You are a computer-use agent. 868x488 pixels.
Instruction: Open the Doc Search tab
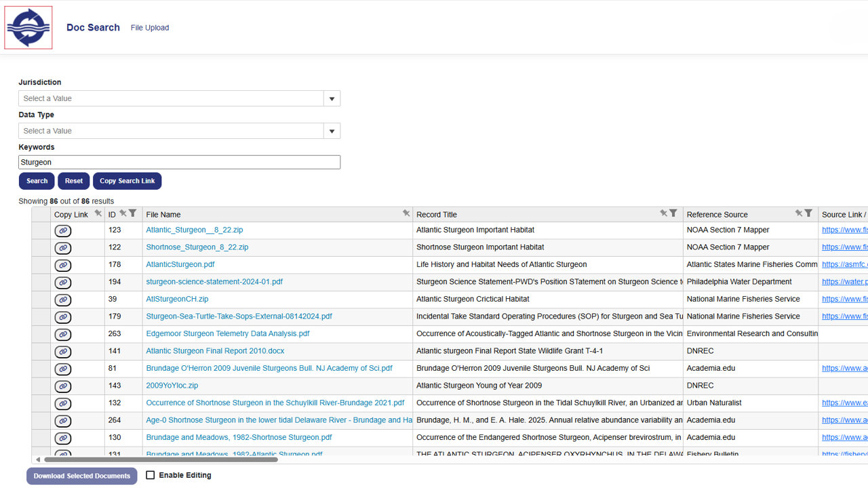pyautogui.click(x=93, y=28)
